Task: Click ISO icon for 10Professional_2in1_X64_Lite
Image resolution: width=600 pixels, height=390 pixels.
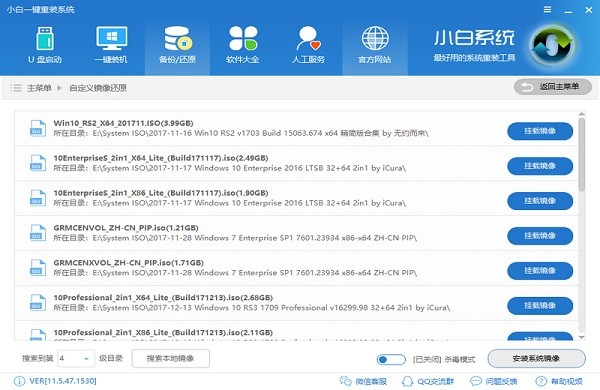Action: [x=38, y=302]
